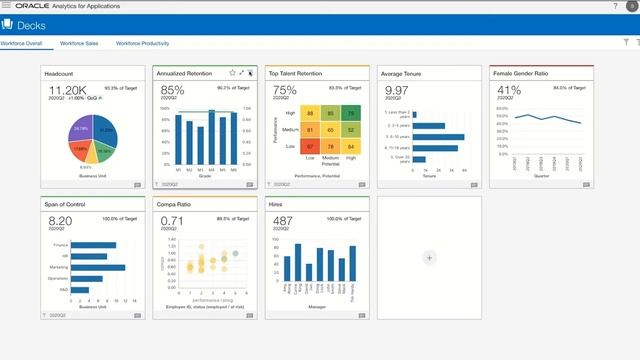Click the 9.97 average tenure value
640x360 pixels.
tap(396, 90)
